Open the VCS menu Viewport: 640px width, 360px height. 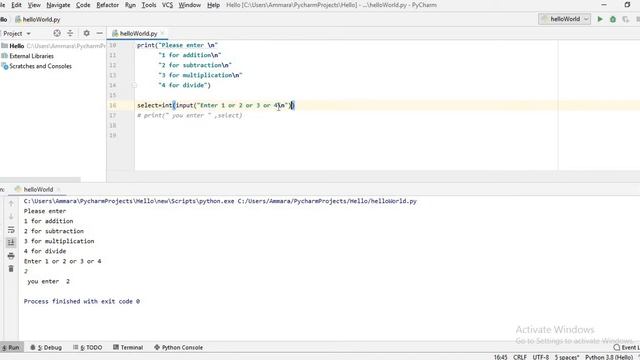167,5
